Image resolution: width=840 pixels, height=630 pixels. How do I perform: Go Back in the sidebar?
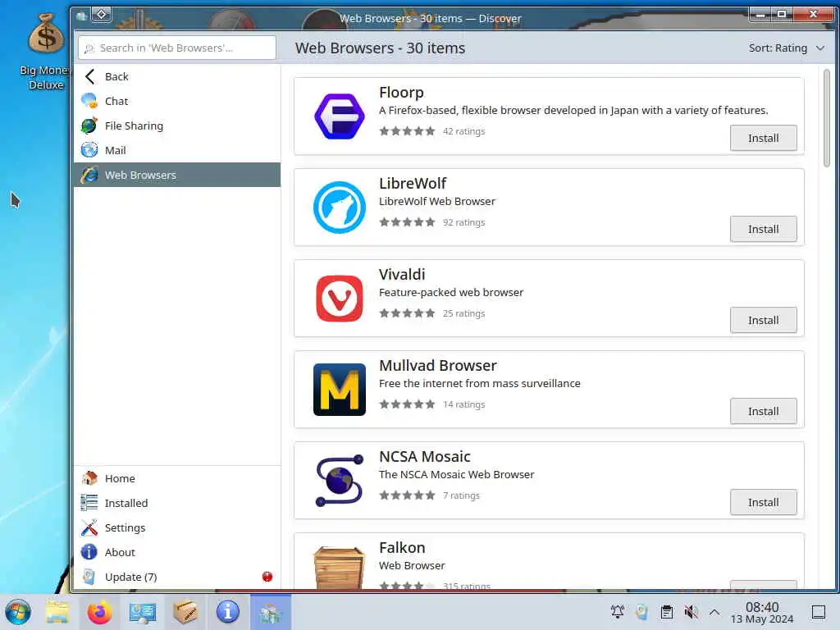coord(177,76)
